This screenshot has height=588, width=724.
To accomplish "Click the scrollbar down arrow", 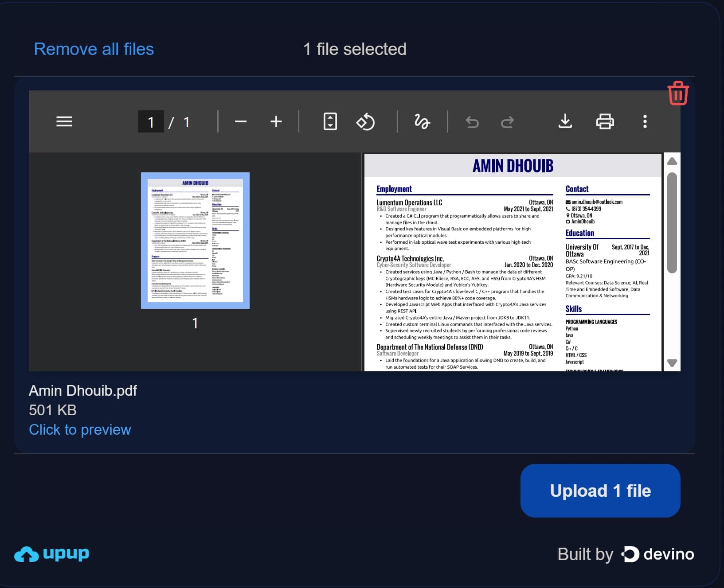I will coord(672,362).
